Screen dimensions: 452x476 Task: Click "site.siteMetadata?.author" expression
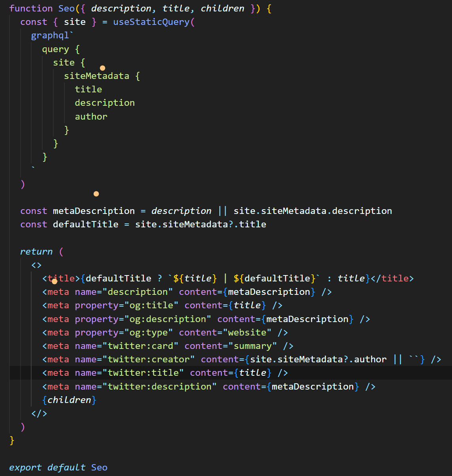pos(318,359)
